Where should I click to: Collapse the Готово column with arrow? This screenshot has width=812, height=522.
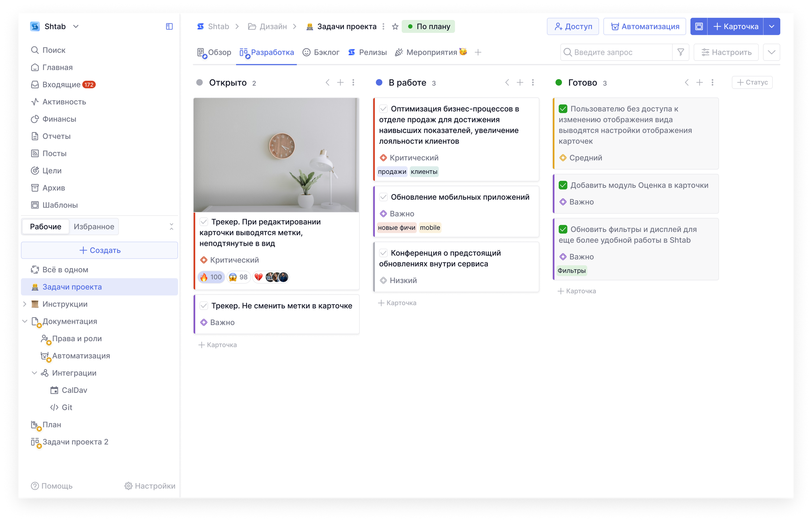(687, 82)
